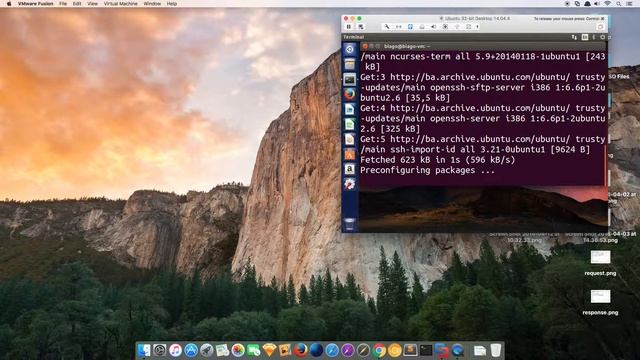The image size is (640, 360).
Task: Launch Firefox from the macOS Dock
Action: (x=301, y=350)
